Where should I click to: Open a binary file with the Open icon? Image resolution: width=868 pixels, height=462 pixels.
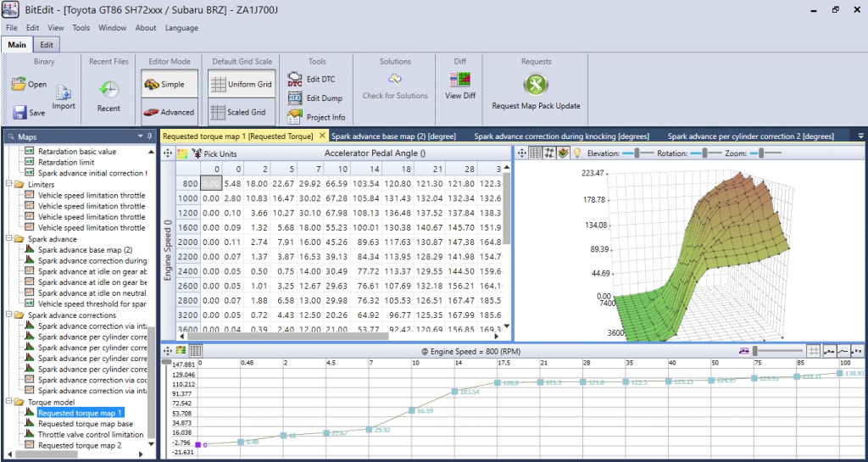(19, 84)
